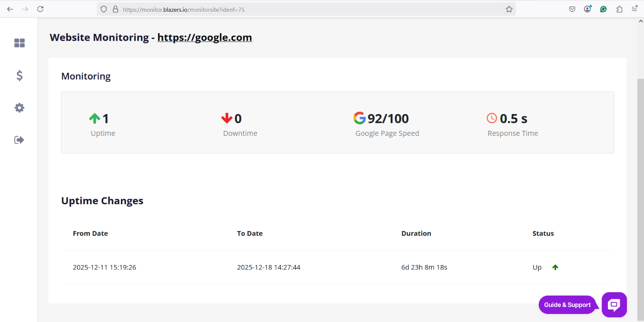
Task: Click the address bar URL field
Action: click(x=294, y=9)
